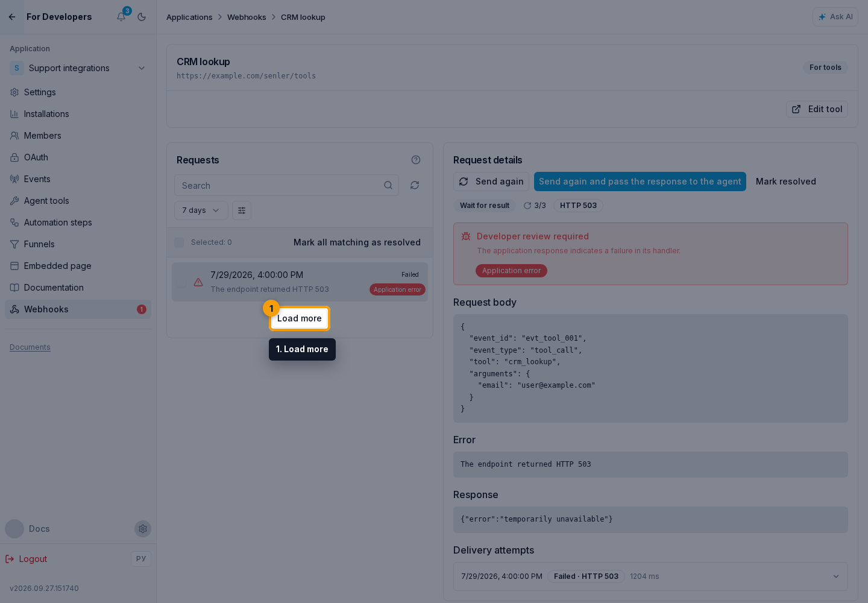The image size is (868, 603).
Task: Click the Events broadcast icon
Action: tap(14, 179)
